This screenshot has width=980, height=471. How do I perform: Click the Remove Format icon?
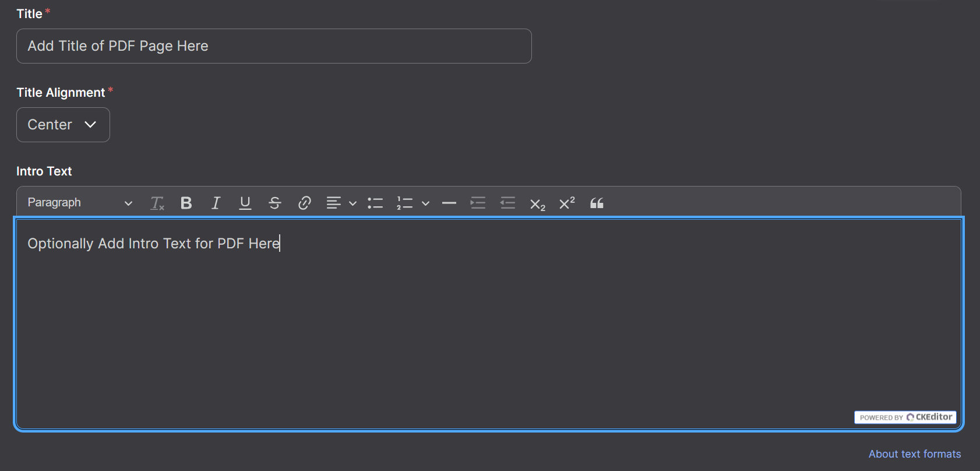pyautogui.click(x=157, y=203)
